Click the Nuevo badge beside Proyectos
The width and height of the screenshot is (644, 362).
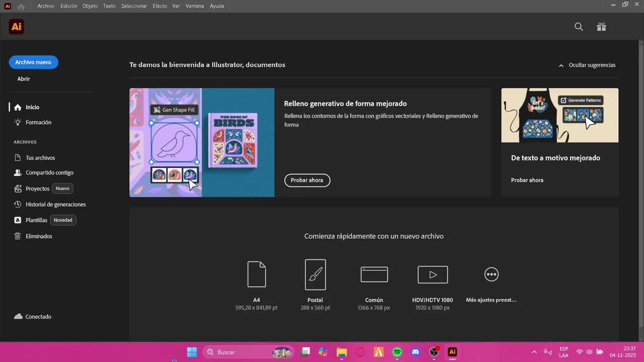point(62,189)
